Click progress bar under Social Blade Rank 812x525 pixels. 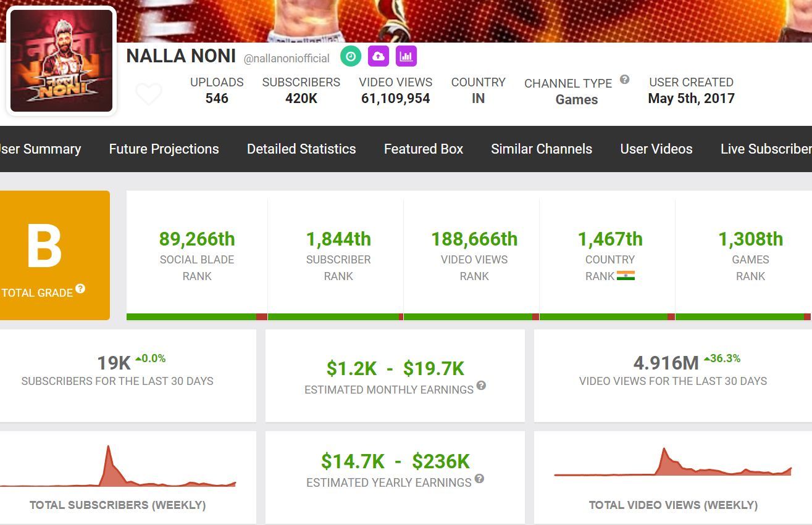pos(197,316)
